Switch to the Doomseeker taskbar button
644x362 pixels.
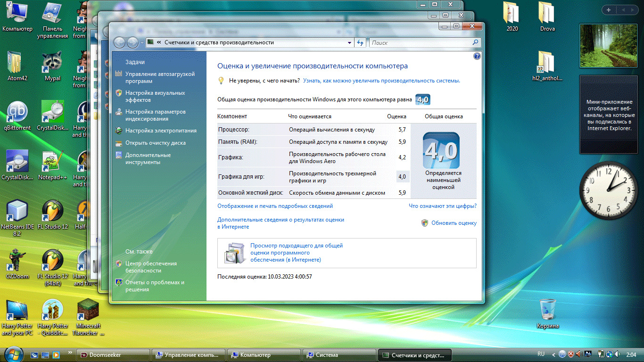pyautogui.click(x=113, y=355)
